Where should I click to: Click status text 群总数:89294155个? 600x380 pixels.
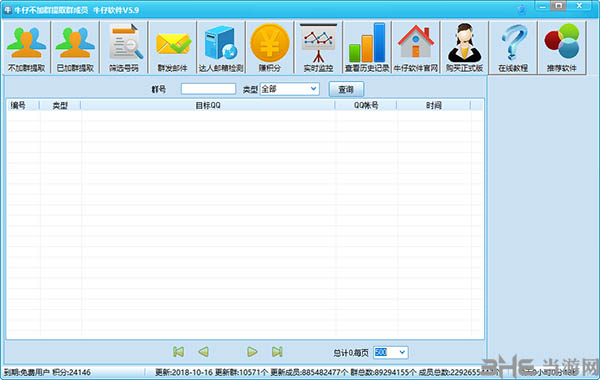(x=383, y=372)
